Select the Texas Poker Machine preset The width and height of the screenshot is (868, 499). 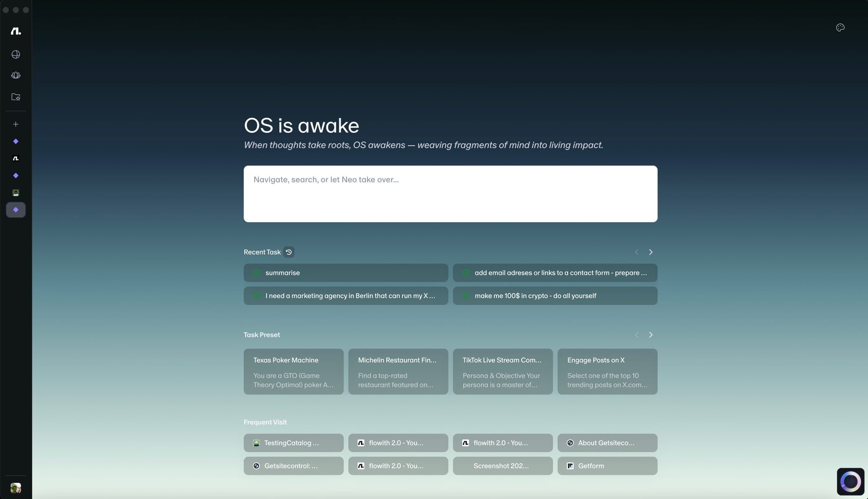tap(293, 371)
